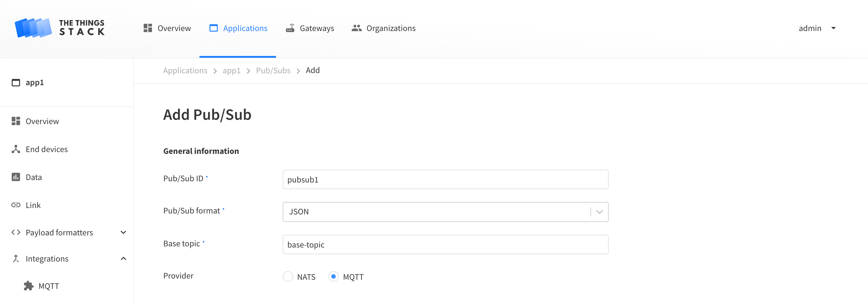This screenshot has height=305, width=868.
Task: Click the MQTT puzzle piece icon
Action: coord(29,286)
